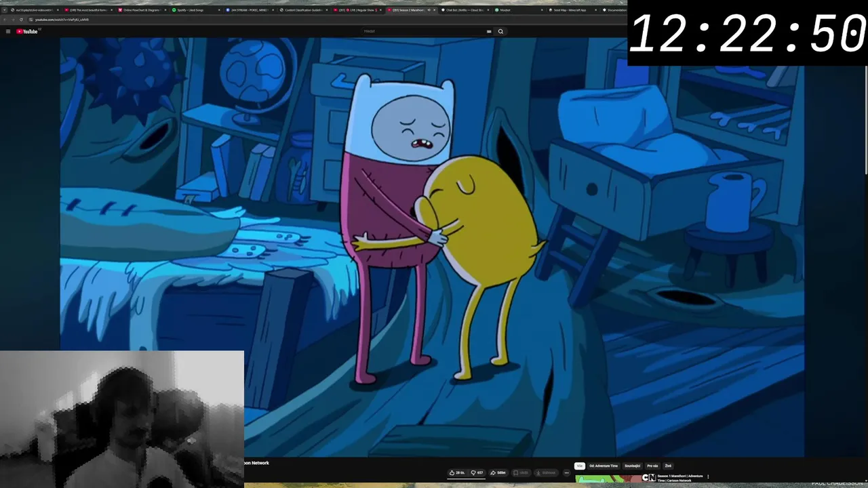The width and height of the screenshot is (868, 488).
Task: Select the Pro vás filter chip
Action: coord(652,466)
